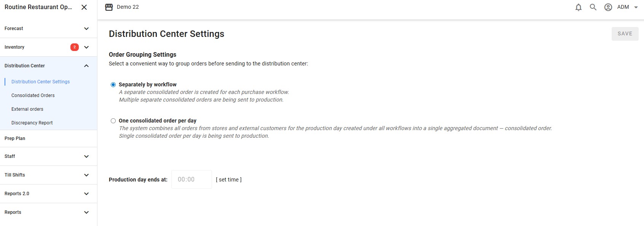Open External orders page
The image size is (644, 226).
pos(27,109)
